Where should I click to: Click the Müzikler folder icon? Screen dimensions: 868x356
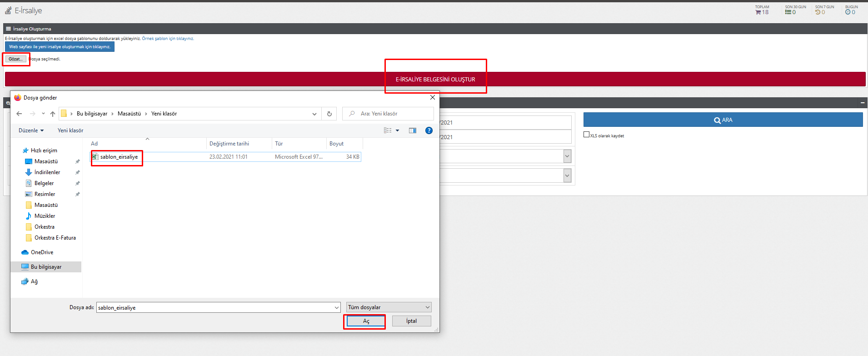29,216
